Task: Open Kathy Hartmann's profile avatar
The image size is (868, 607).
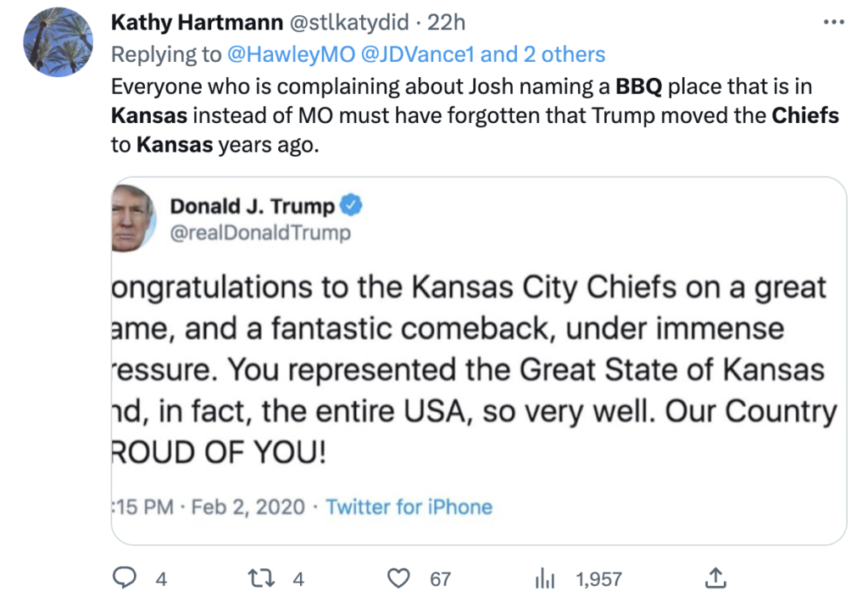Action: (x=58, y=41)
